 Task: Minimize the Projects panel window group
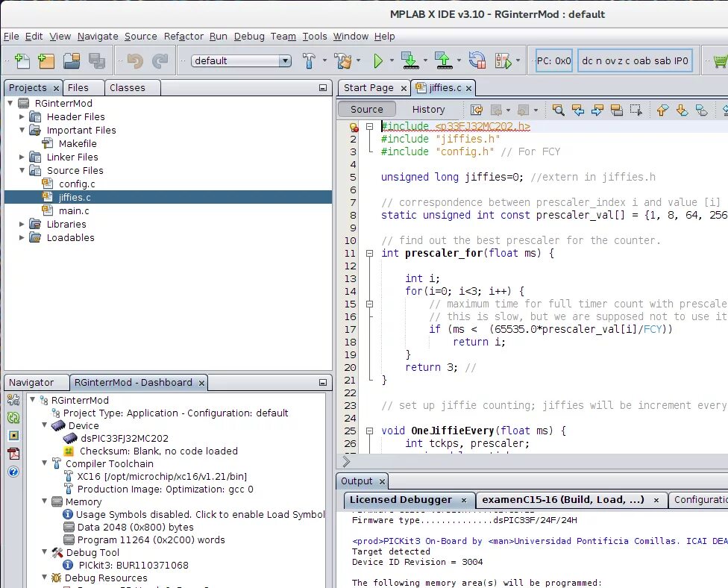(x=323, y=88)
